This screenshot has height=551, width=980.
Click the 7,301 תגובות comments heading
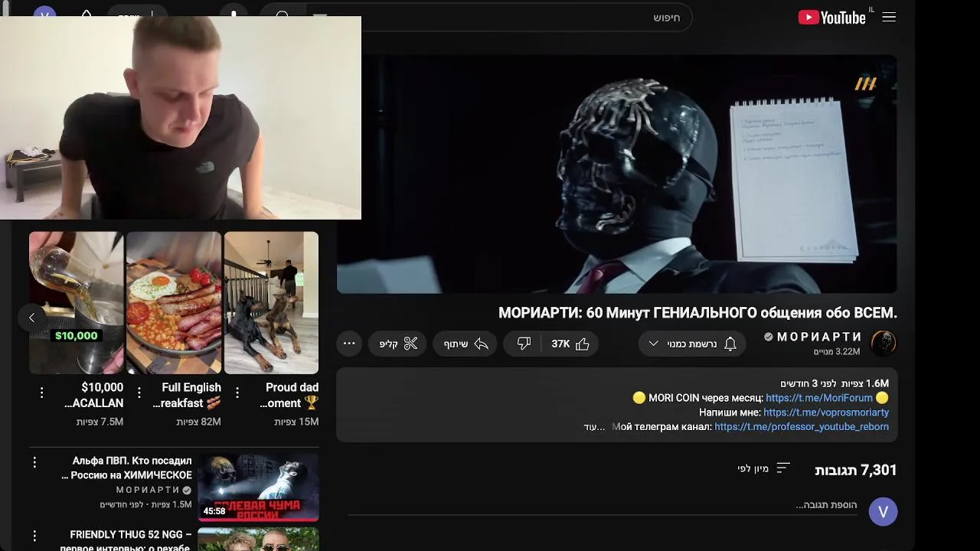(x=855, y=470)
